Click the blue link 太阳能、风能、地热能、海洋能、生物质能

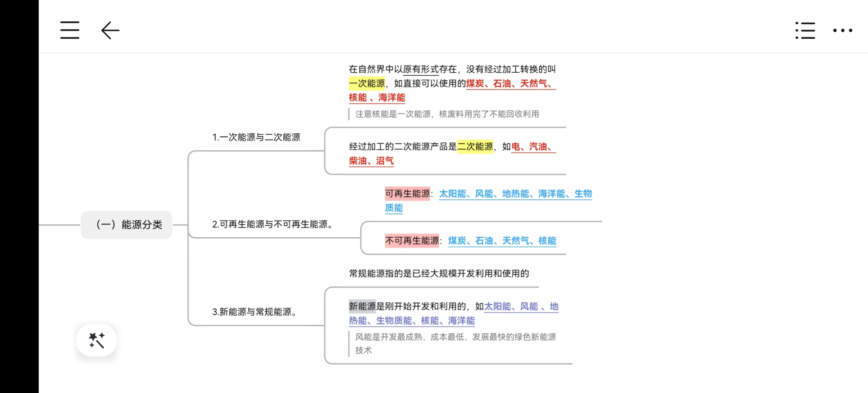pyautogui.click(x=515, y=194)
